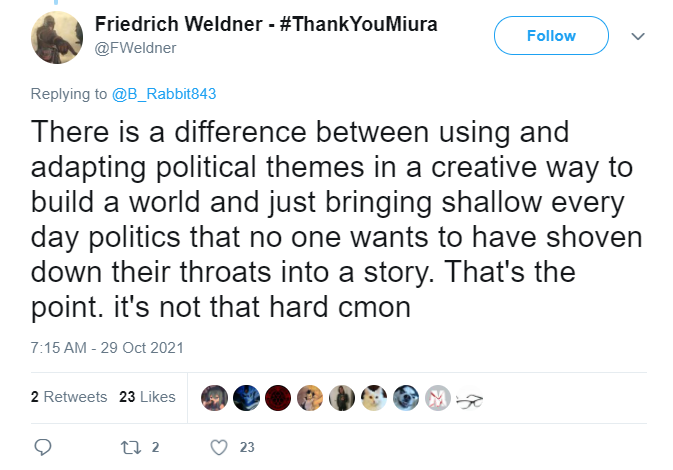Open the @FWeldner handle
The width and height of the screenshot is (673, 470).
135,48
